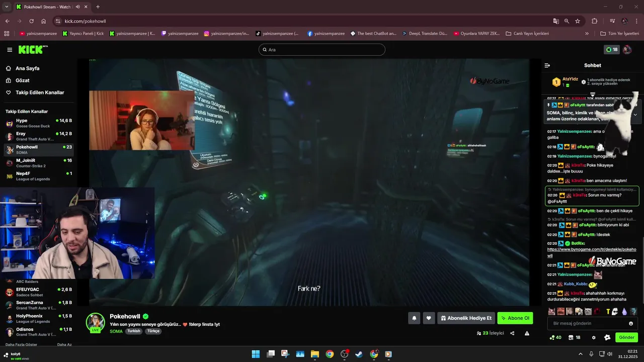The height and width of the screenshot is (362, 644).
Task: Select the Pokehowll channel in sidebar
Action: click(39, 149)
